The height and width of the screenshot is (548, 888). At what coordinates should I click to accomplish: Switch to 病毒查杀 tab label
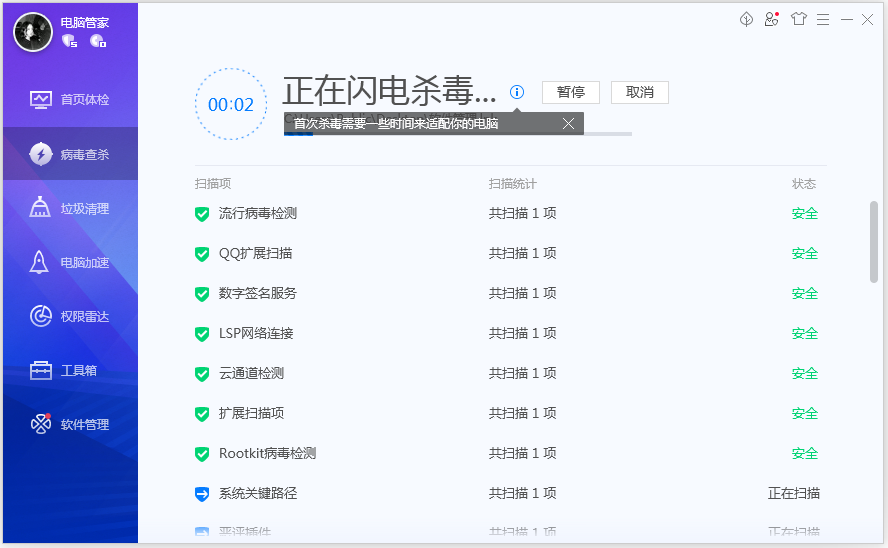click(85, 154)
